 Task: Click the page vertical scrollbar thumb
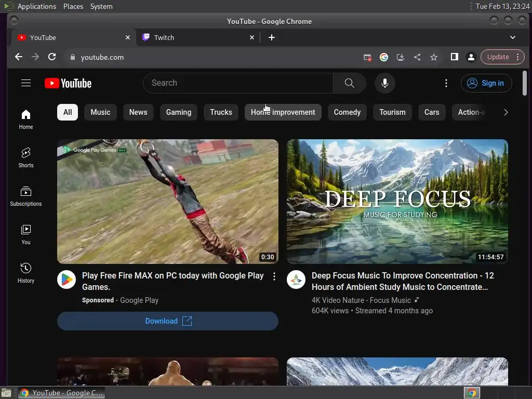coord(525,83)
